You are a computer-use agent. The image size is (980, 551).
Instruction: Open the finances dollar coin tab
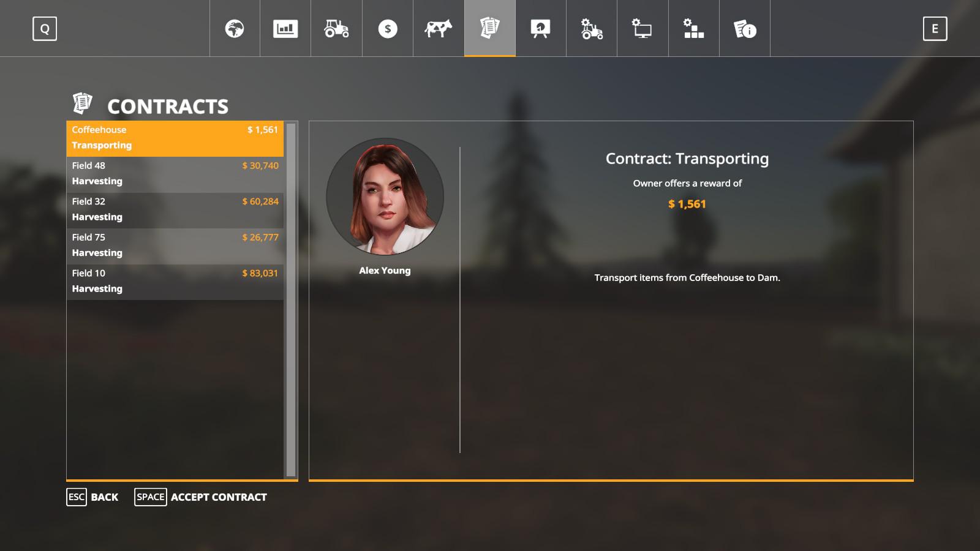point(387,29)
